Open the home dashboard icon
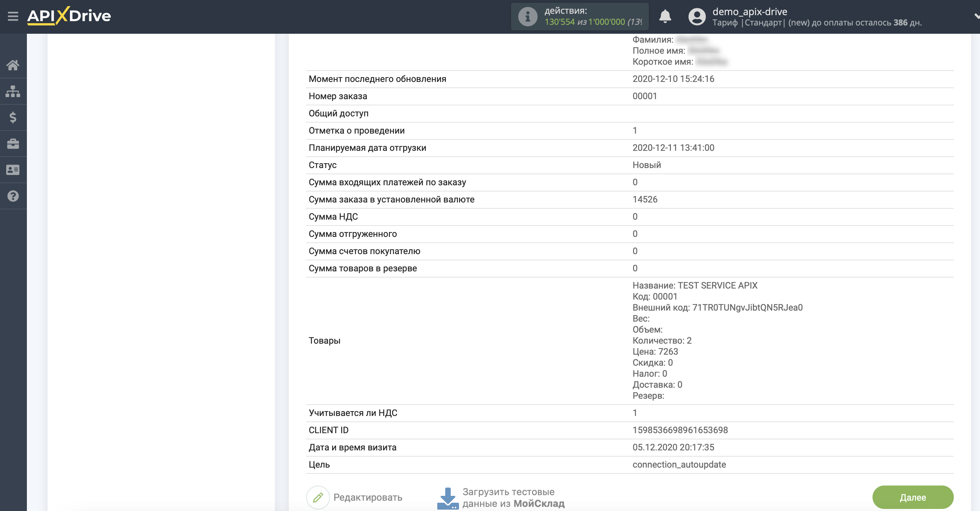The image size is (980, 511). click(13, 65)
